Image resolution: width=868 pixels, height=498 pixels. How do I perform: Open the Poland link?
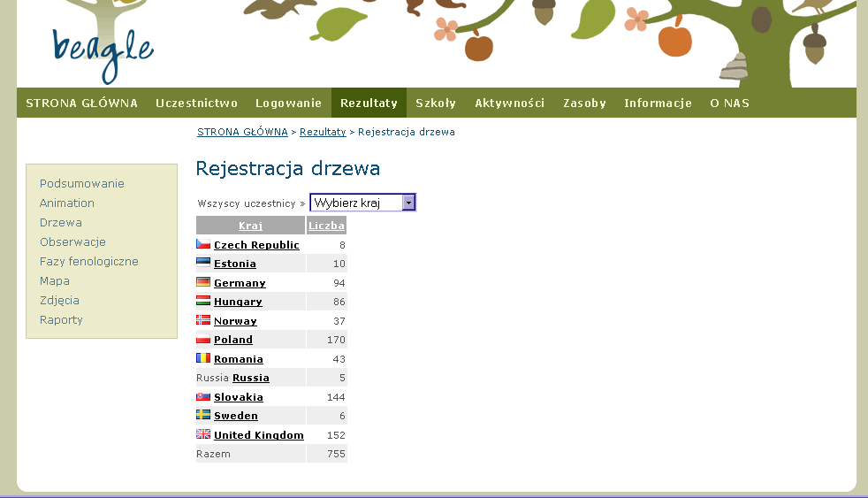pos(233,340)
